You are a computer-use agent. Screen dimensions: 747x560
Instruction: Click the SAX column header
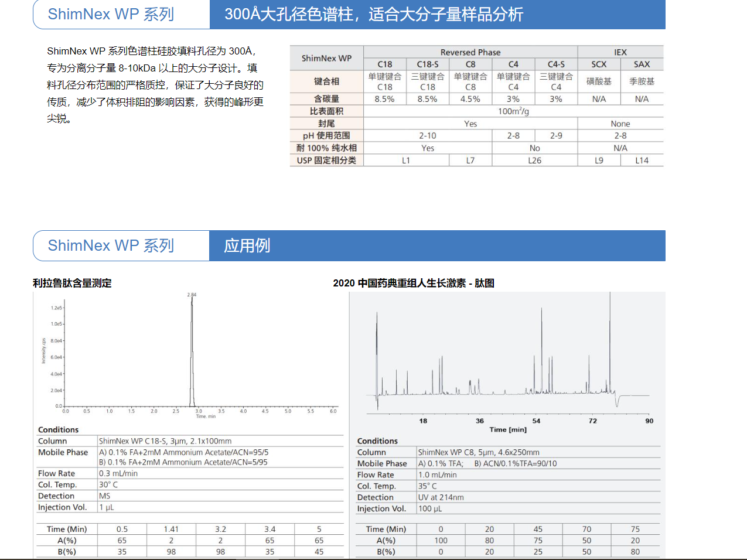(642, 64)
